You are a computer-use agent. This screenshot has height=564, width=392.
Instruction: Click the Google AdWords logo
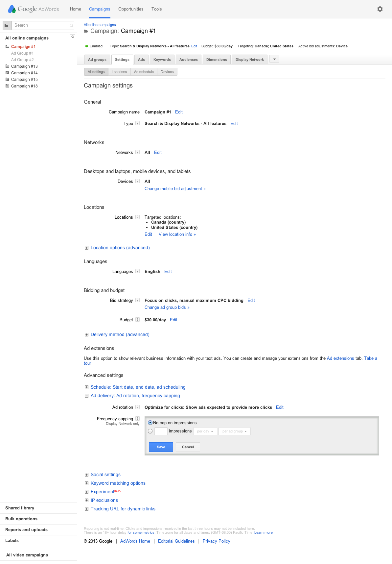(34, 9)
